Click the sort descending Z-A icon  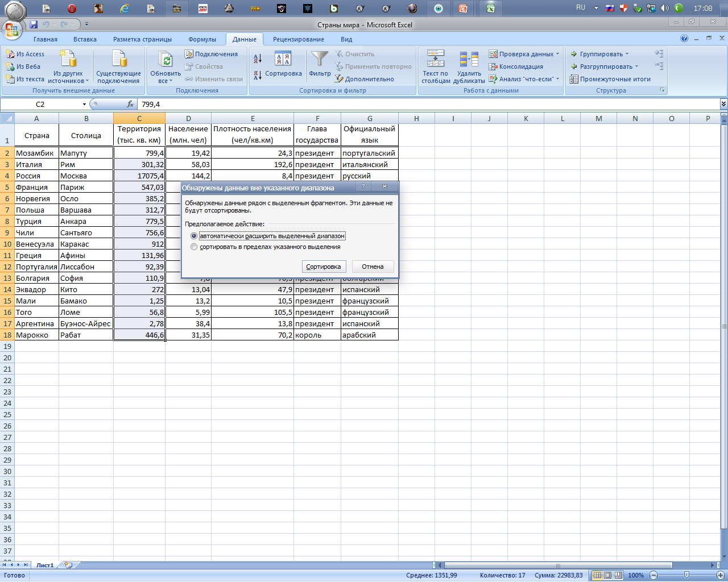257,74
